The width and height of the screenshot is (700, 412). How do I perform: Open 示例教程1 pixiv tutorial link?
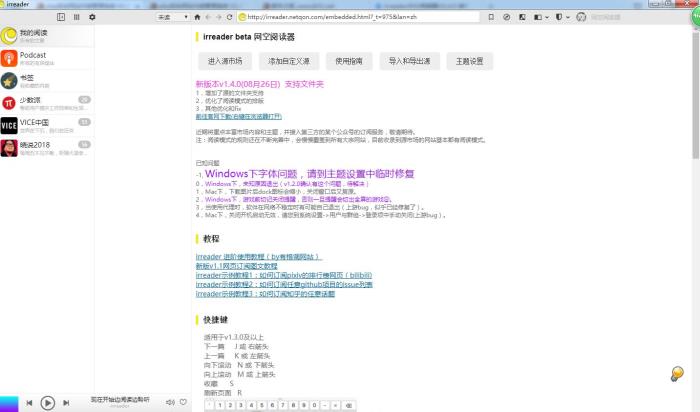click(x=283, y=275)
